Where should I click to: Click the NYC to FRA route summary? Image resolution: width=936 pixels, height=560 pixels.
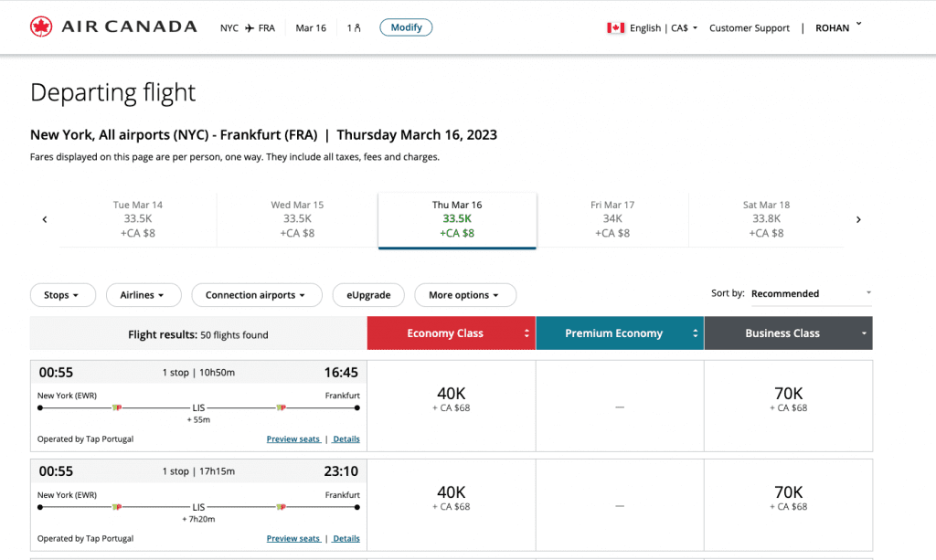pyautogui.click(x=247, y=28)
